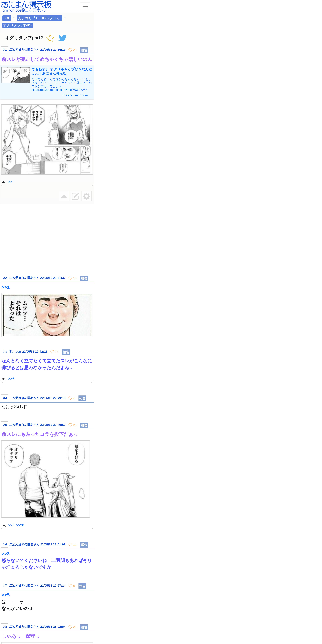Click post number 1 anchor icon
This screenshot has width=322, height=644.
5,50
